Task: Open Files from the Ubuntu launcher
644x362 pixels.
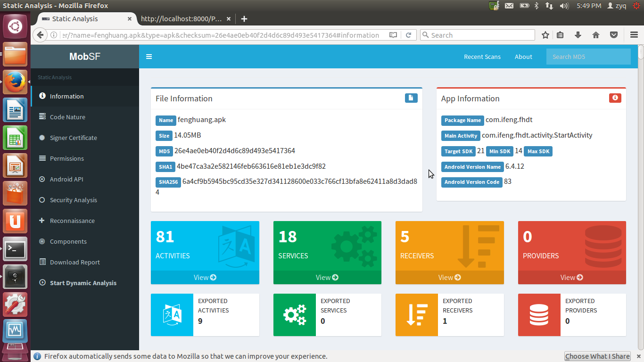Action: [x=15, y=55]
